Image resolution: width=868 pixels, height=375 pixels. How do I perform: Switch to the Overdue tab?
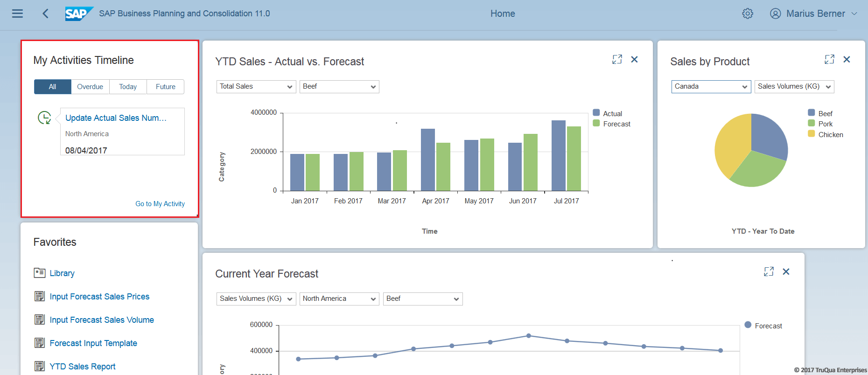point(90,87)
